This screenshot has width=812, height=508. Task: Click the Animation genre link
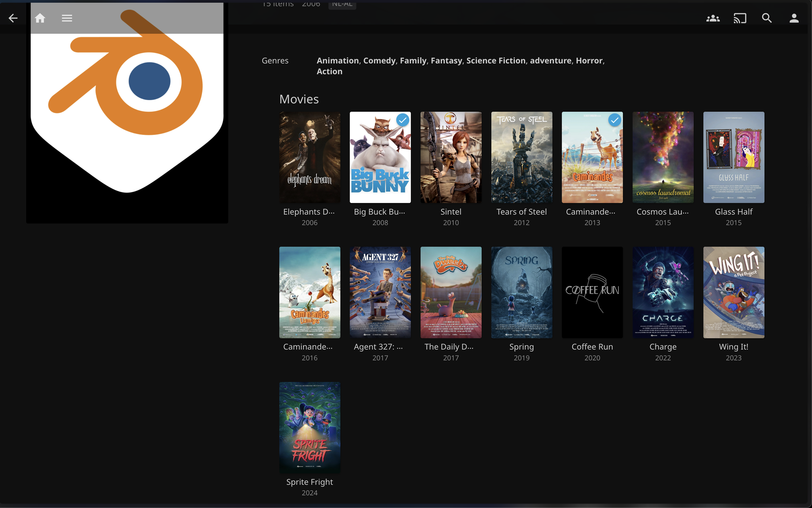[338, 60]
